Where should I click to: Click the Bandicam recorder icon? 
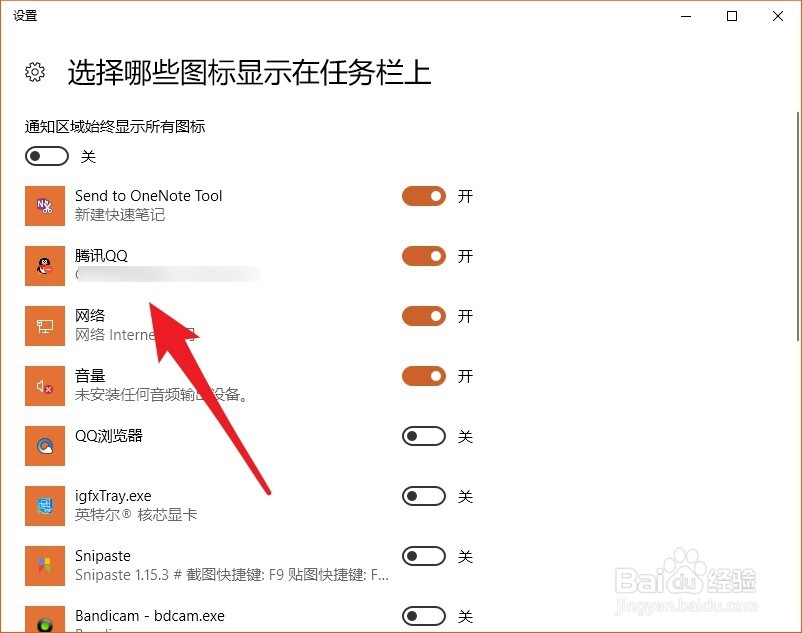45,620
